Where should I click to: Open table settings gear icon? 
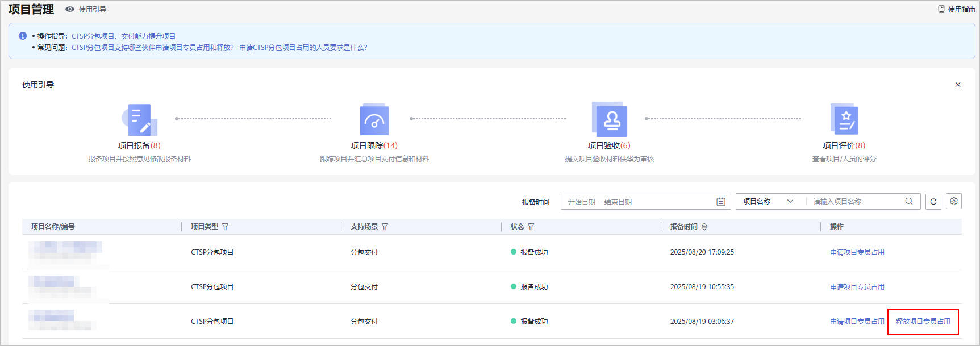click(x=954, y=201)
